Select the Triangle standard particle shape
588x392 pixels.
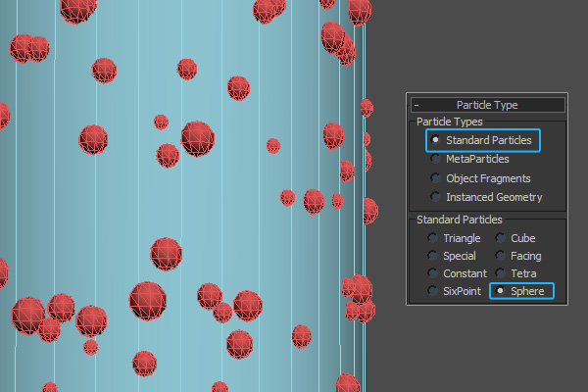(x=432, y=238)
